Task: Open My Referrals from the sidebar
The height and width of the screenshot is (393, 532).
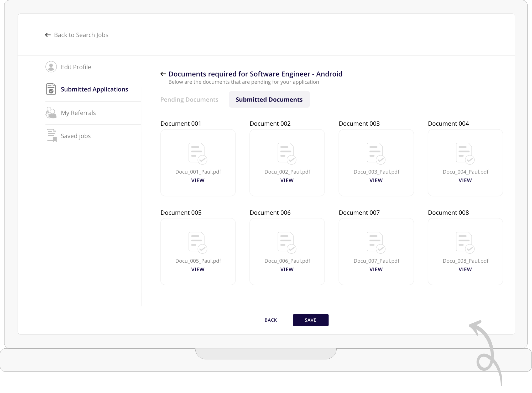Action: coord(78,113)
